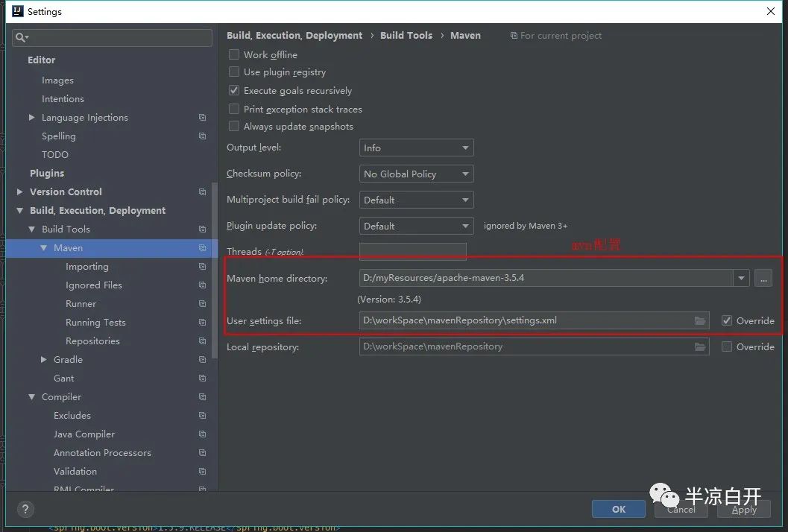Open Annotation Processors settings
788x532 pixels.
click(103, 452)
